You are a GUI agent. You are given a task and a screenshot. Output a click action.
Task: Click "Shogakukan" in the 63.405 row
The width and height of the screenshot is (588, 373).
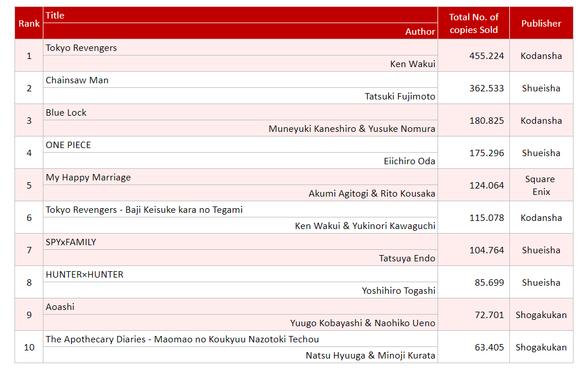pyautogui.click(x=541, y=348)
